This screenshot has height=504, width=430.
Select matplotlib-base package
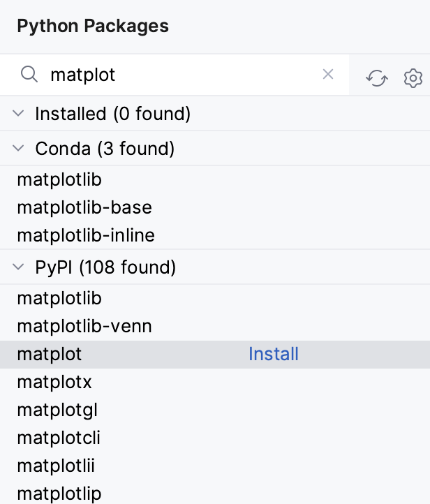[x=84, y=207]
